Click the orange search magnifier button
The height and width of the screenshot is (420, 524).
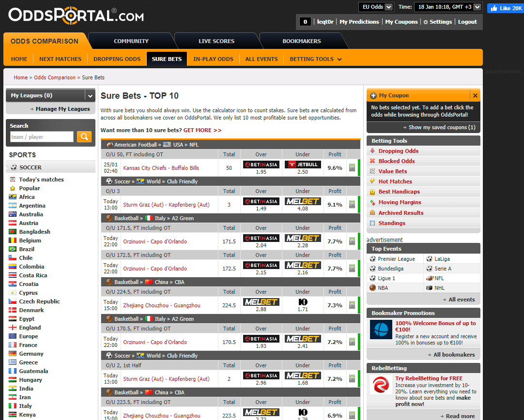[x=84, y=137]
